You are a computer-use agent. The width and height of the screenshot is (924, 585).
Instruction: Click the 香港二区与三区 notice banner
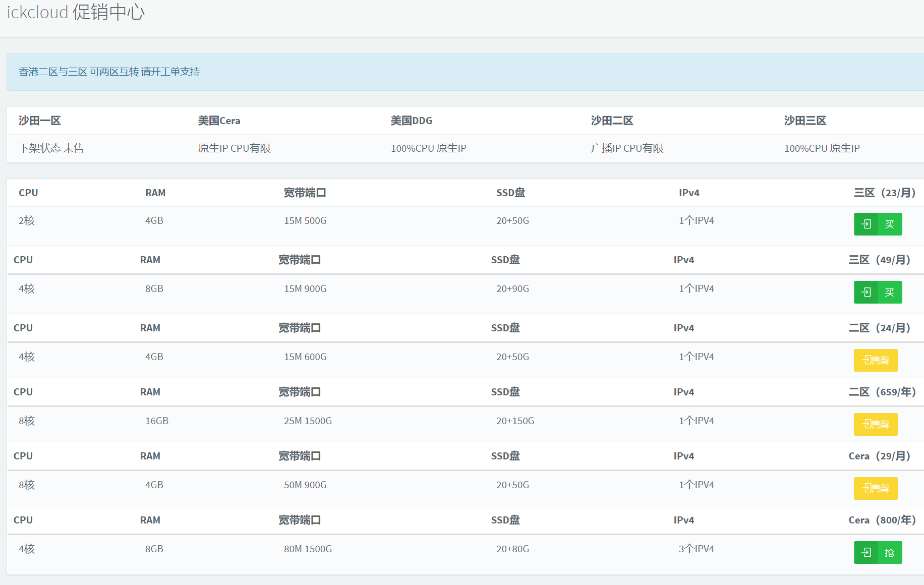(x=109, y=72)
